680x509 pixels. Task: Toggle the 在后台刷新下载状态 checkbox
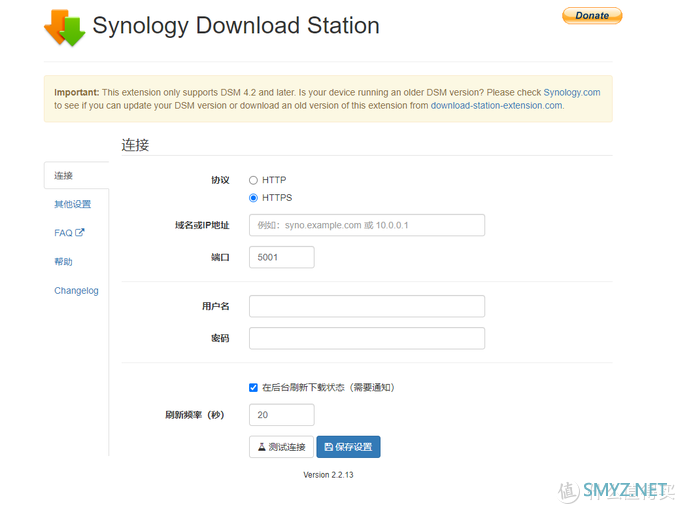pyautogui.click(x=253, y=387)
